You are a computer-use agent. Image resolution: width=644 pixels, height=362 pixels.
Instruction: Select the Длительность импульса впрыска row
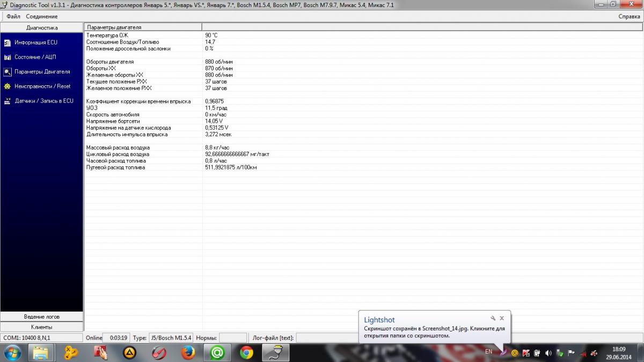pos(364,135)
